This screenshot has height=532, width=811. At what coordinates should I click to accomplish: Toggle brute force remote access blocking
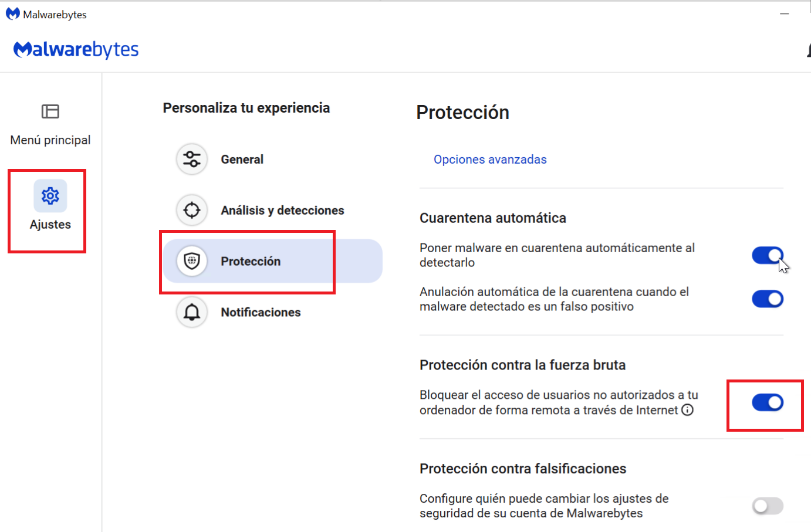(767, 402)
